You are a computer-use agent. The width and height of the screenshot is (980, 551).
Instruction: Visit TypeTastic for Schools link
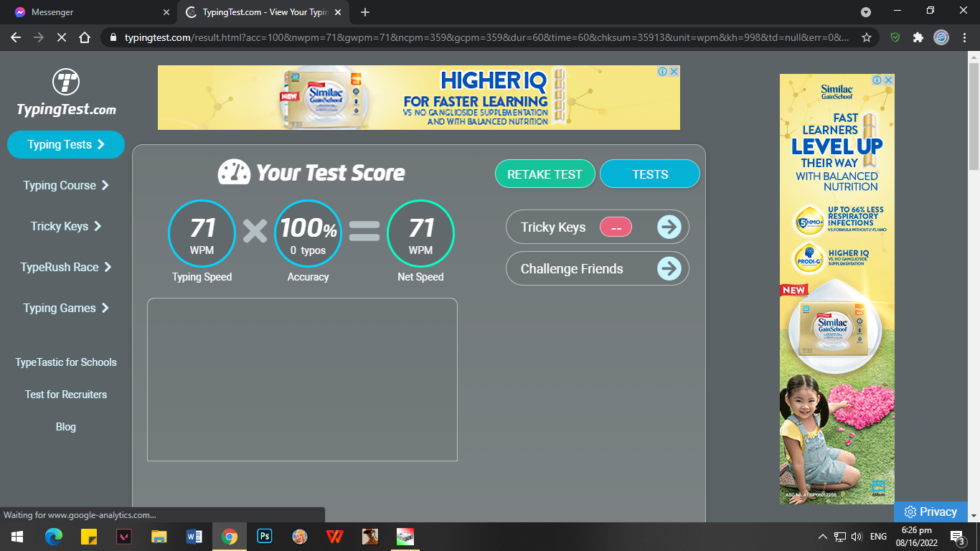pyautogui.click(x=66, y=362)
